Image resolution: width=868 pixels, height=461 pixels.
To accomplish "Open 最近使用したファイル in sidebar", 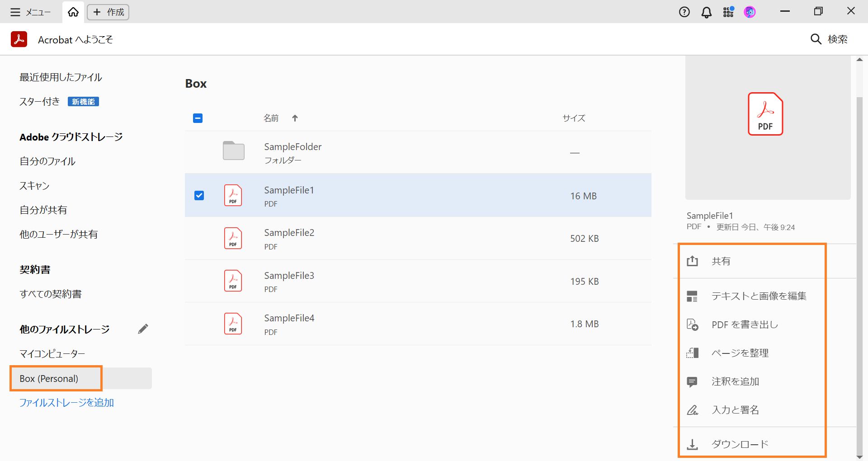I will tap(61, 77).
